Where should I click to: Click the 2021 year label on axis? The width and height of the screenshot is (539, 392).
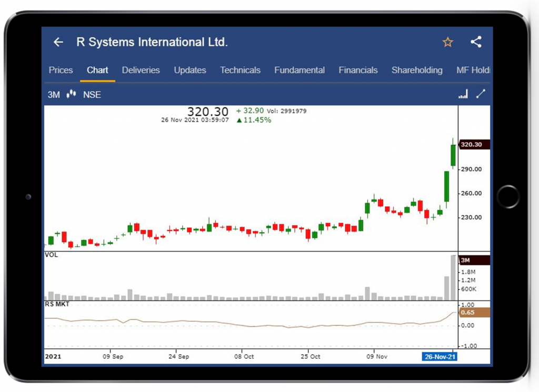(53, 356)
